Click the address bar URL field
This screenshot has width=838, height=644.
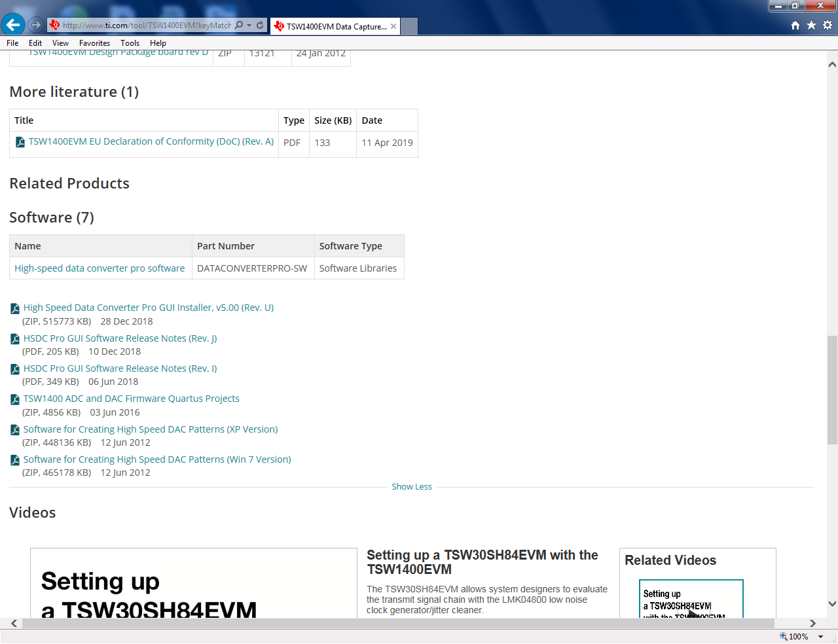click(147, 26)
